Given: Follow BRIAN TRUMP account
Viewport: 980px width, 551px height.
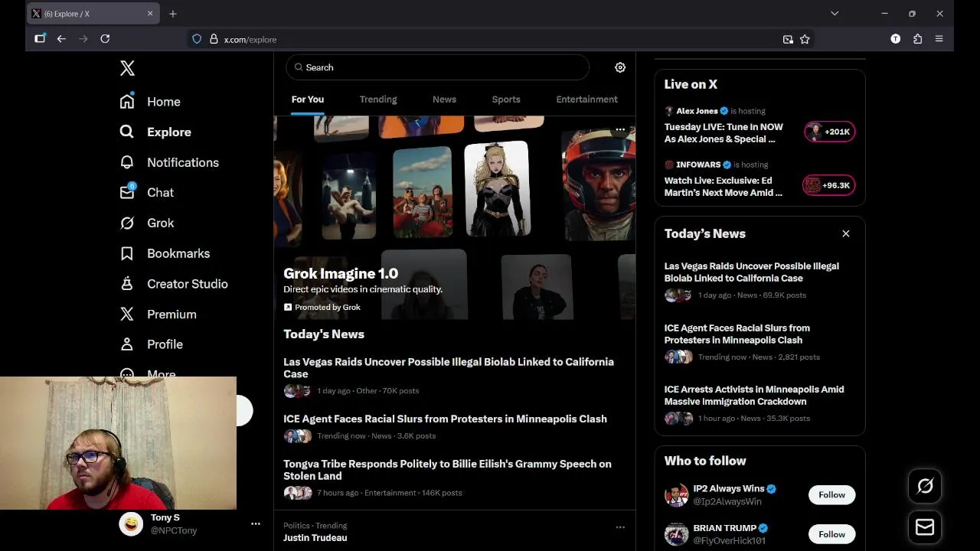Looking at the screenshot, I should (831, 534).
